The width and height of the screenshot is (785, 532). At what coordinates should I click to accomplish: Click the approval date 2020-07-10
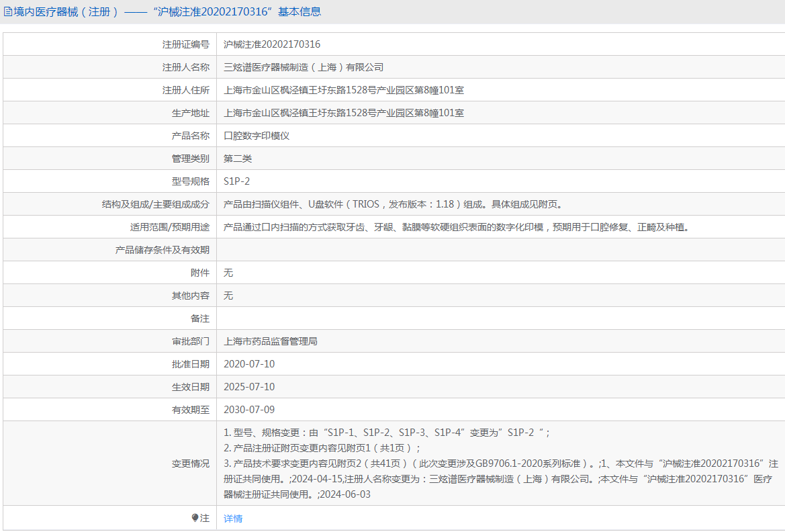point(249,364)
